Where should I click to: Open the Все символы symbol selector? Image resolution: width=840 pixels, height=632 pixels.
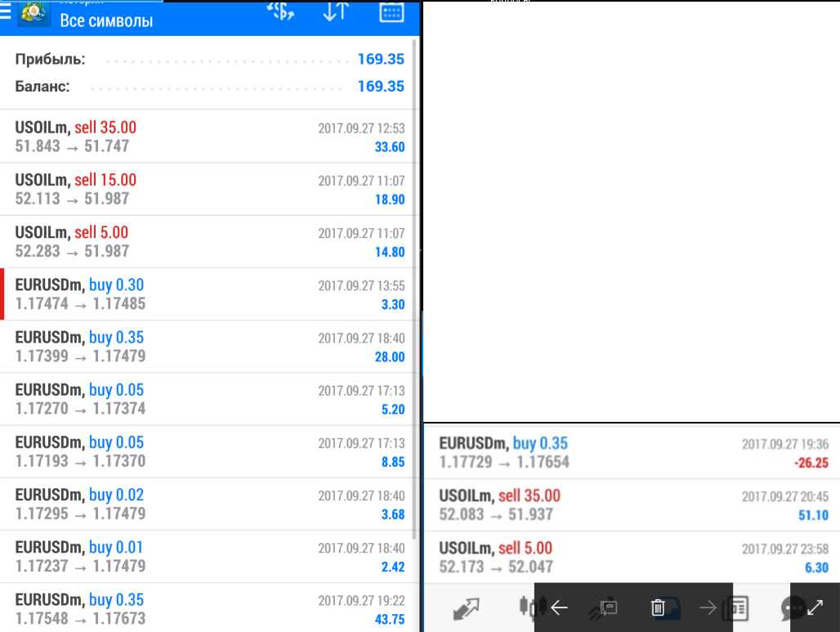(x=106, y=20)
